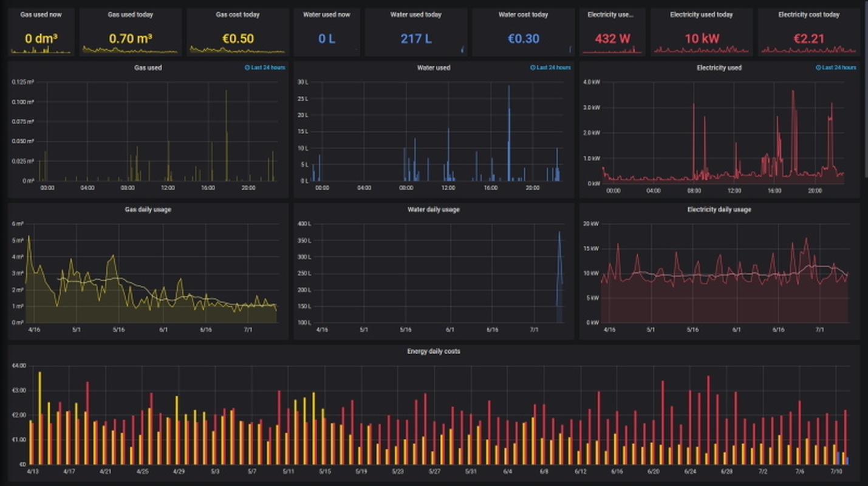Screen dimensions: 868x486
Task: Click 'Last 24 hours' link on Gas used
Action: 268,67
